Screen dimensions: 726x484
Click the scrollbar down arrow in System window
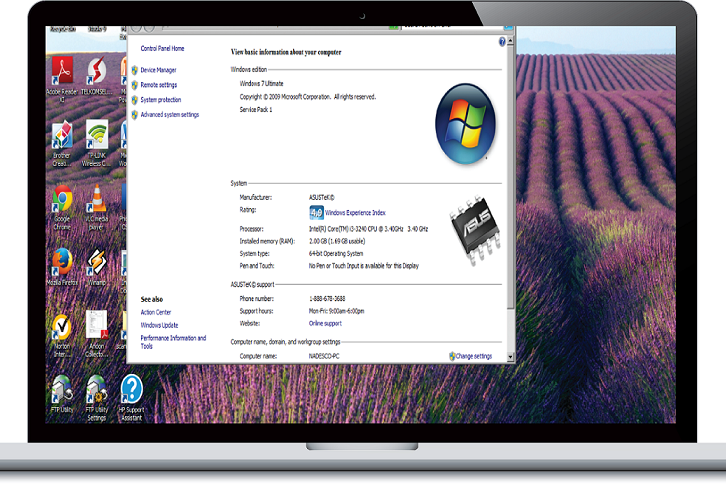(x=510, y=356)
